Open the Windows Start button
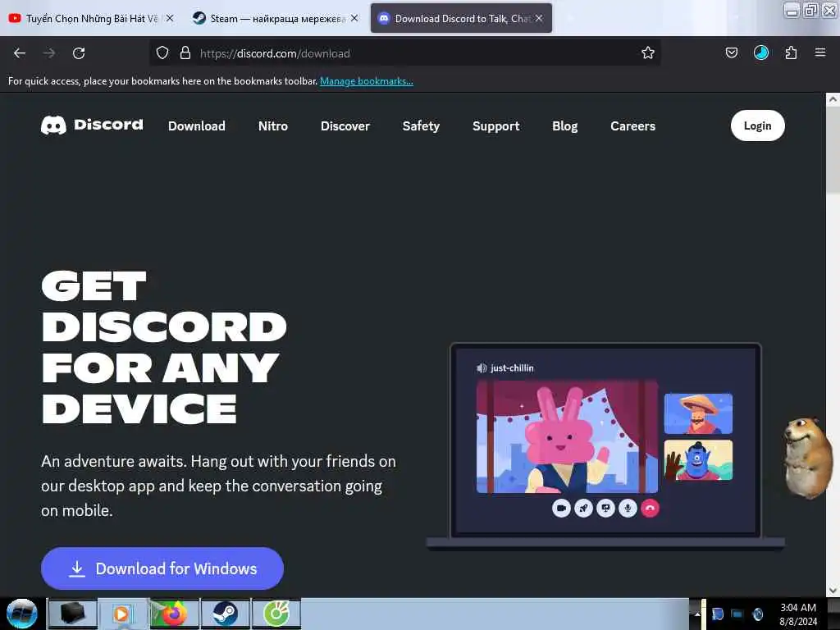The width and height of the screenshot is (840, 630). pos(22,614)
